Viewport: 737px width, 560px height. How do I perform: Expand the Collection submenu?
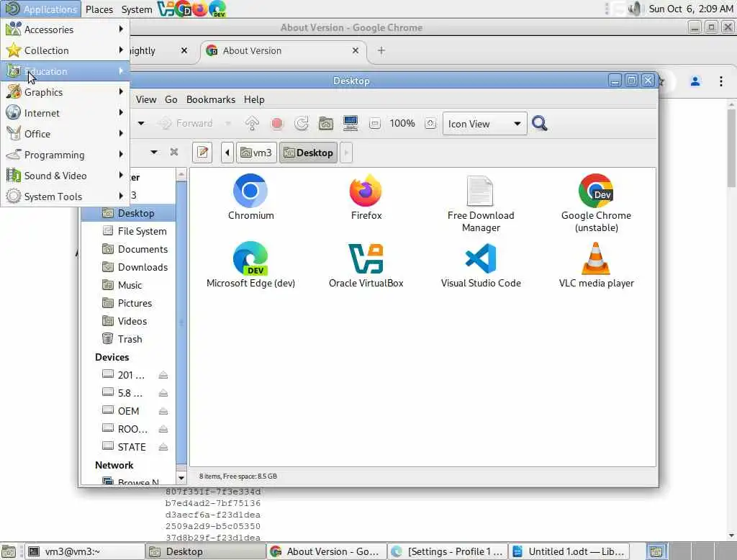coord(65,50)
